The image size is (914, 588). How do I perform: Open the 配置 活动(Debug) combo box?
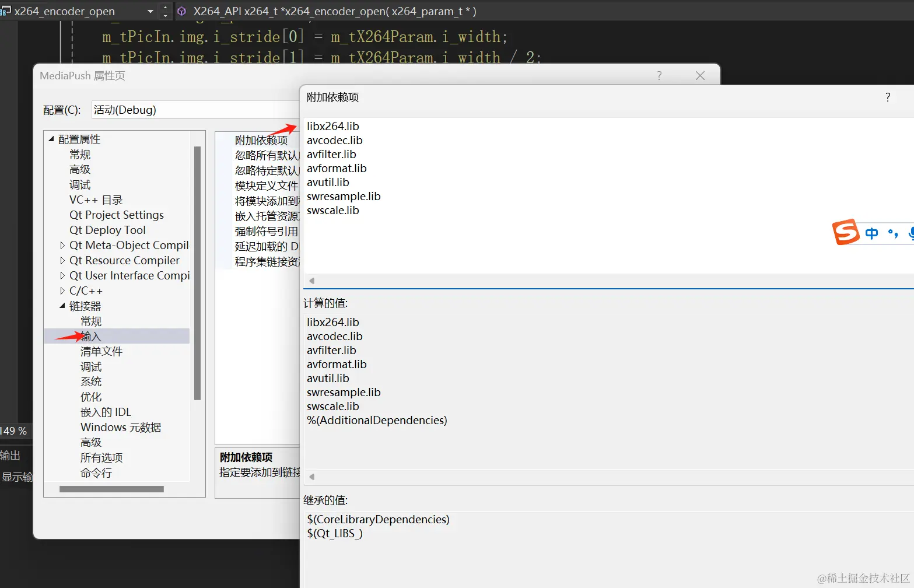click(196, 110)
